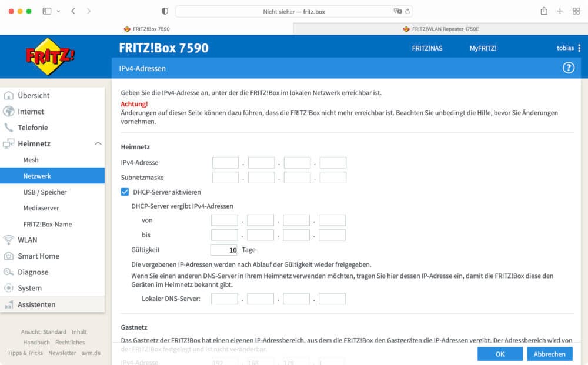588x365 pixels.
Task: Click Ansicht: Standard link
Action: pos(44,332)
